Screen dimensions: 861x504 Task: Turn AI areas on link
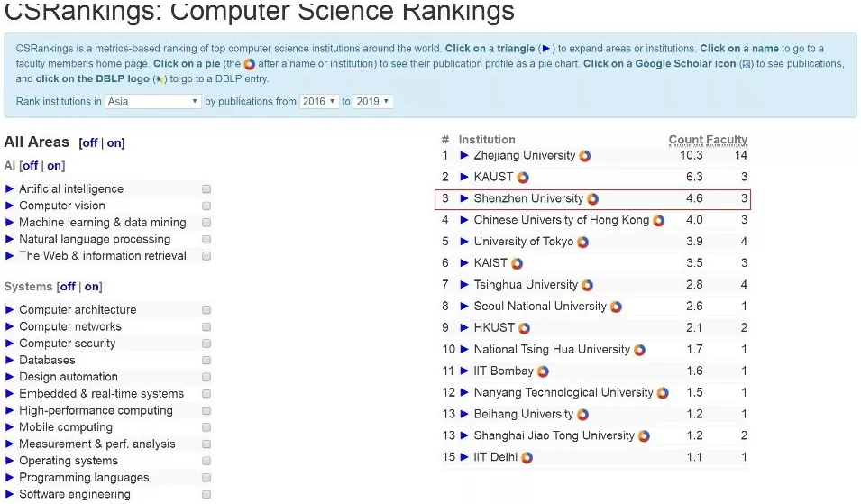(x=54, y=166)
